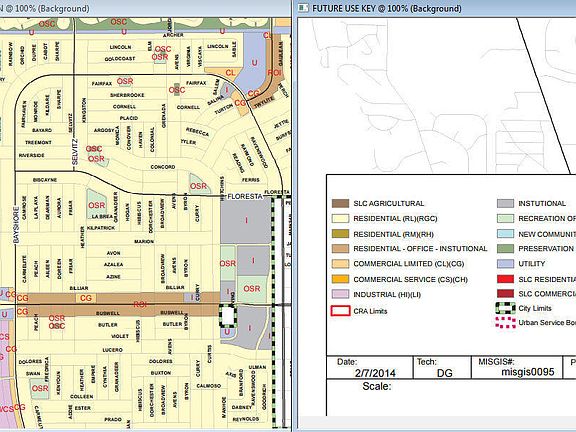576x432 pixels.
Task: Click the red ROI label on Buswell corridor
Action: coord(140,304)
